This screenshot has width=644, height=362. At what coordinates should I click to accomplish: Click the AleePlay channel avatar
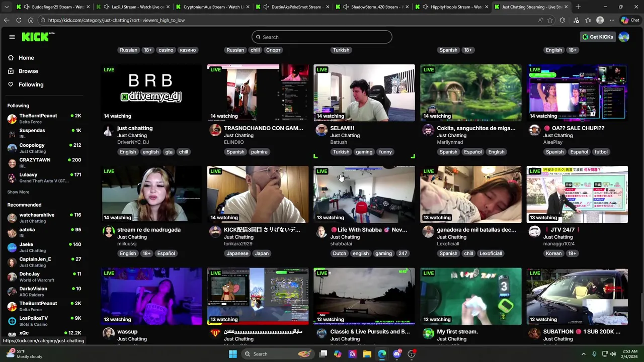534,131
